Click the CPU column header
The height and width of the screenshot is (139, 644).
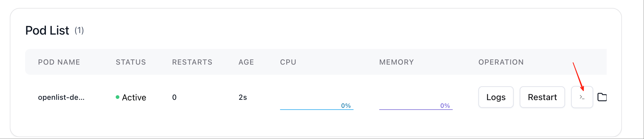(288, 62)
